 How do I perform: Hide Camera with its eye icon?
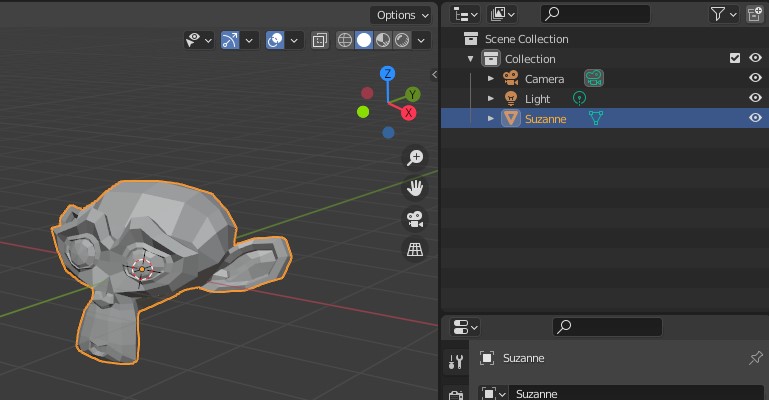[755, 78]
